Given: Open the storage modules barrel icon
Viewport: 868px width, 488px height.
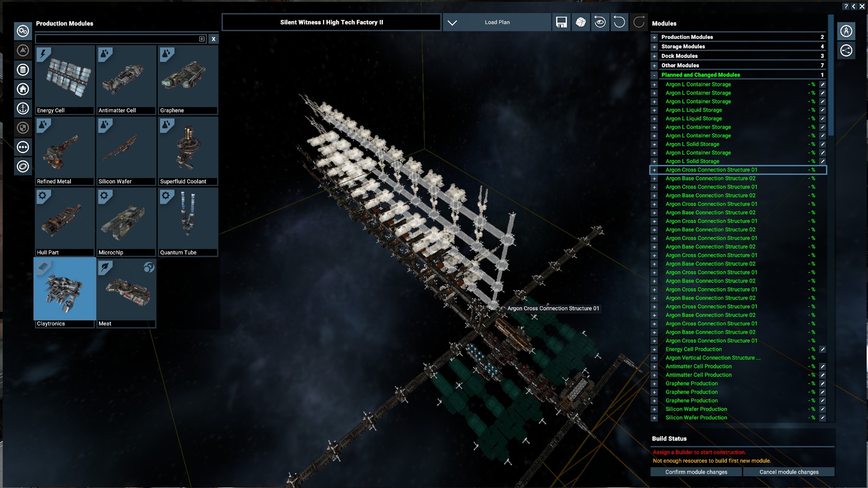Looking at the screenshot, I should [23, 70].
